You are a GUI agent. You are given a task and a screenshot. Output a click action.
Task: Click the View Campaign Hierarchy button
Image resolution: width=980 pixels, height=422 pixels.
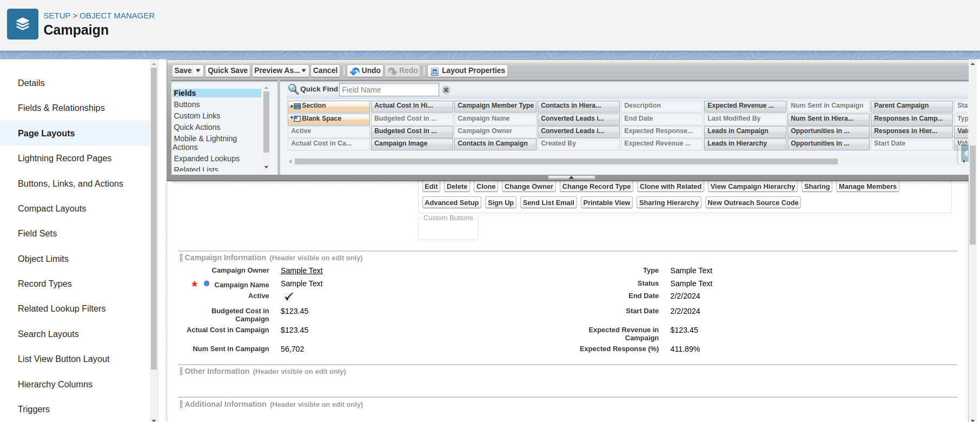point(753,187)
